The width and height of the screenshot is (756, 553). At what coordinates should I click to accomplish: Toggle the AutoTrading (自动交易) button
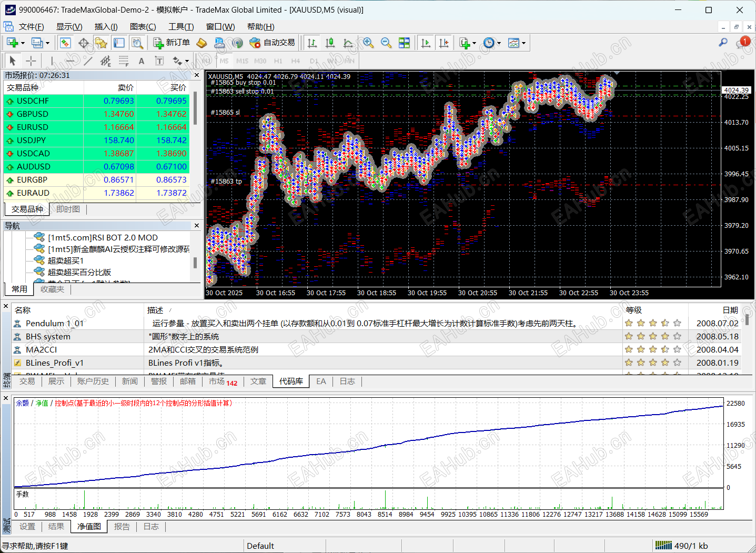click(x=272, y=43)
